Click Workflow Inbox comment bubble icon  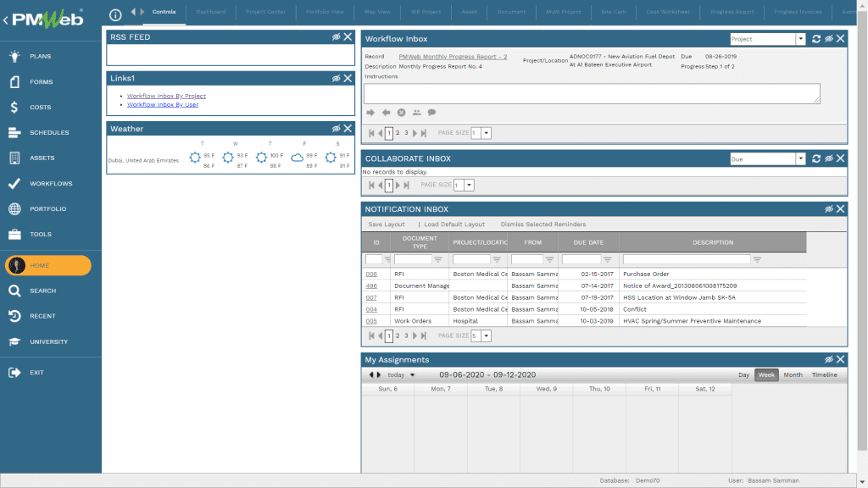tap(431, 113)
